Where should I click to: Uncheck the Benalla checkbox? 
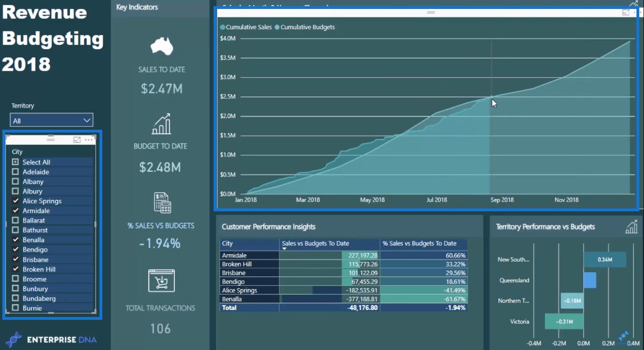tap(16, 240)
